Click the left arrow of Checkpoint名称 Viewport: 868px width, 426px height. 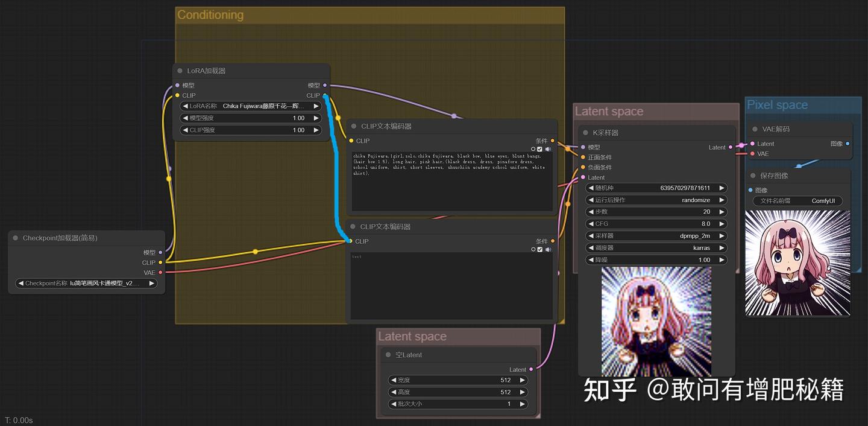[x=21, y=283]
